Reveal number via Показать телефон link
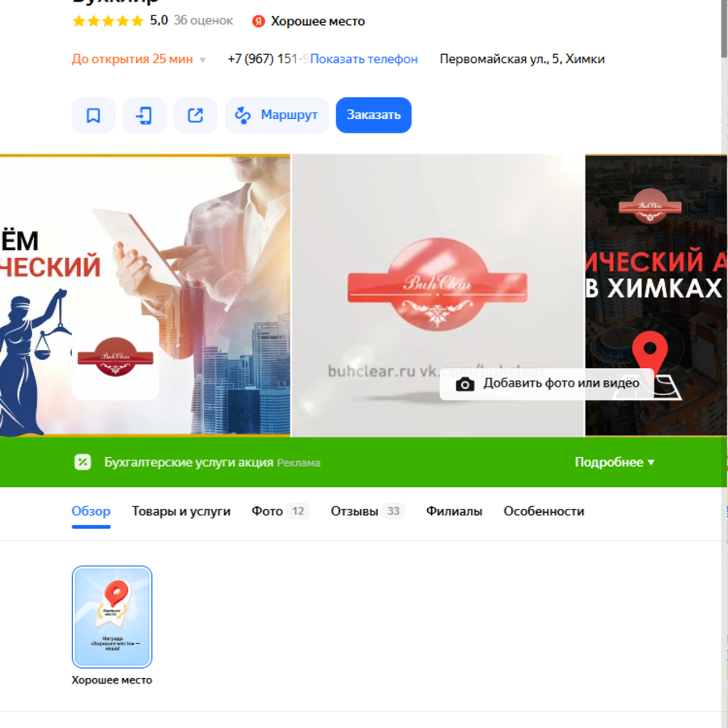The width and height of the screenshot is (728, 728). click(x=363, y=59)
